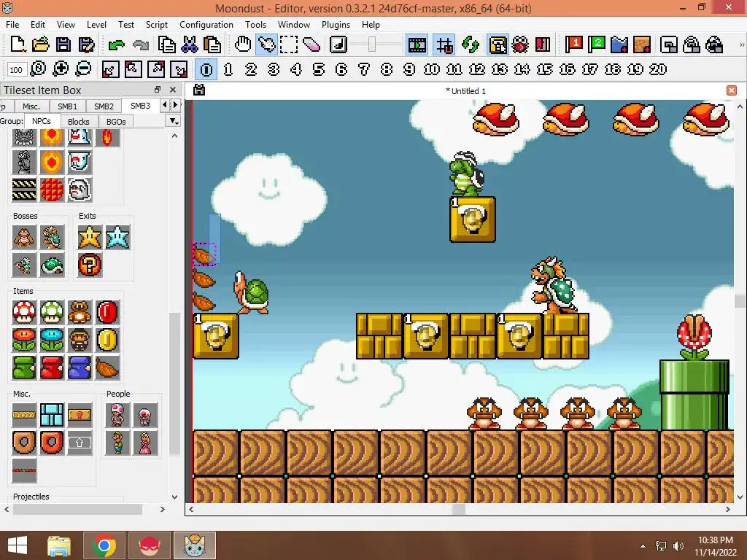The image size is (747, 560).
Task: Switch to section 5
Action: point(319,69)
